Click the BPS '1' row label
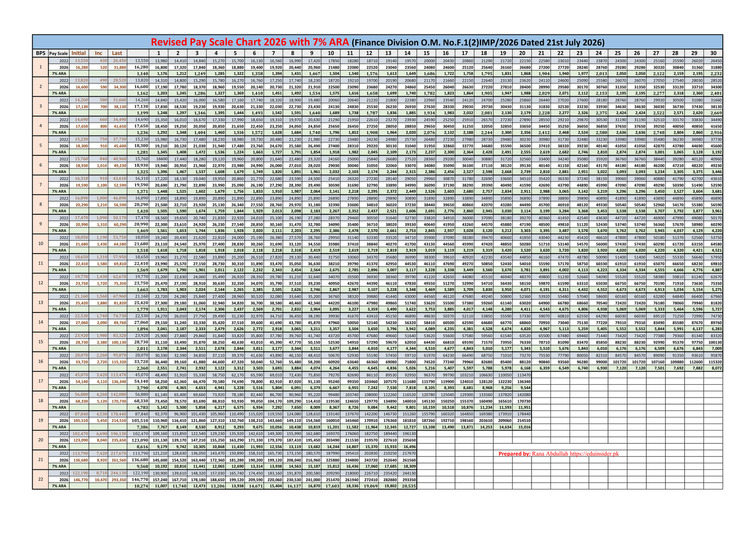Screen dimensions: 756x534 [x=41, y=67]
